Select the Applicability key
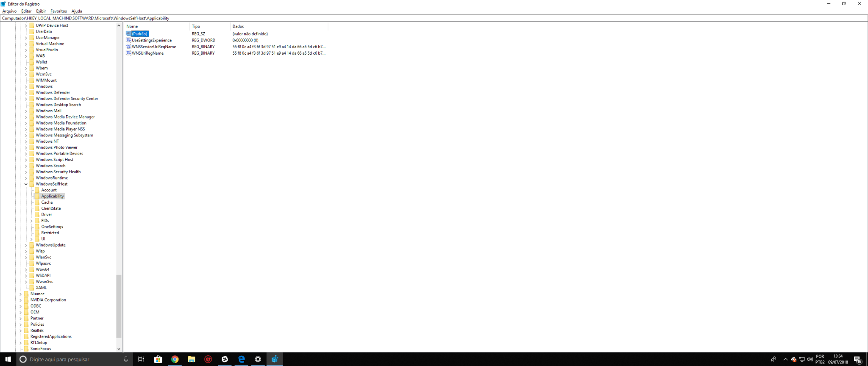The width and height of the screenshot is (868, 366). coord(53,196)
